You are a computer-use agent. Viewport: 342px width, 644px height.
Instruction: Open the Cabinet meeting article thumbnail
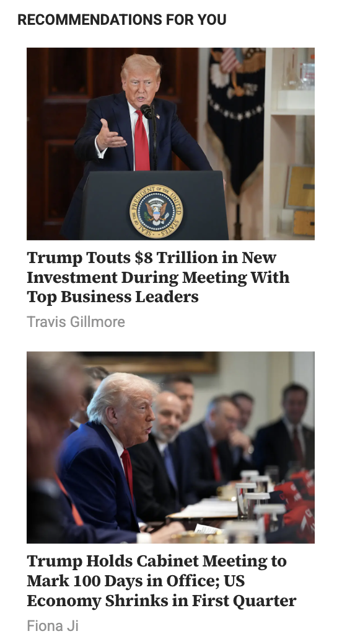coord(170,447)
